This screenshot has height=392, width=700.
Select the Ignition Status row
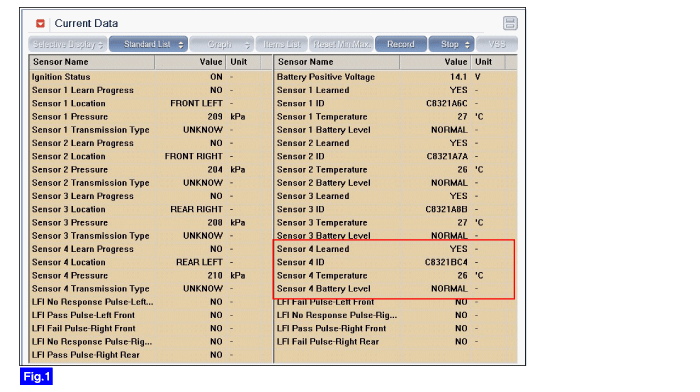pos(151,77)
